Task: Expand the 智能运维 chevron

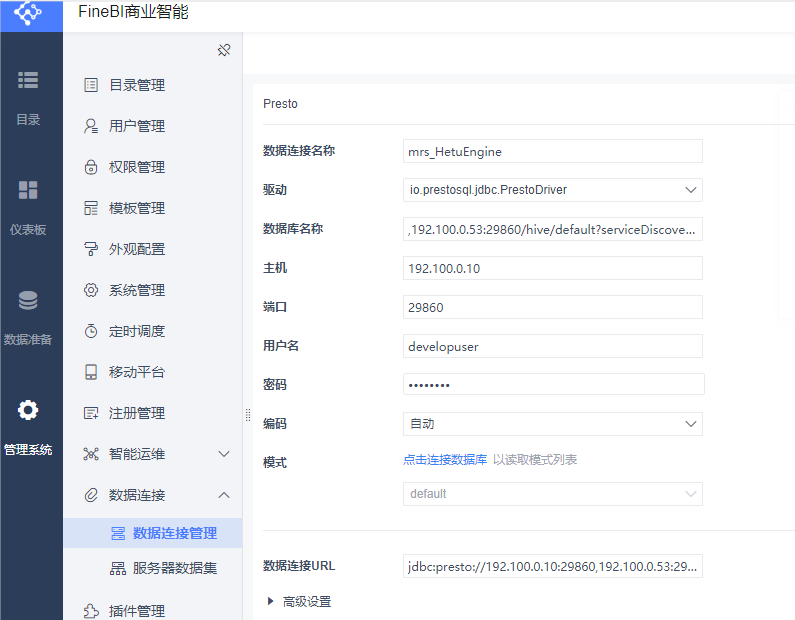Action: pos(224,454)
